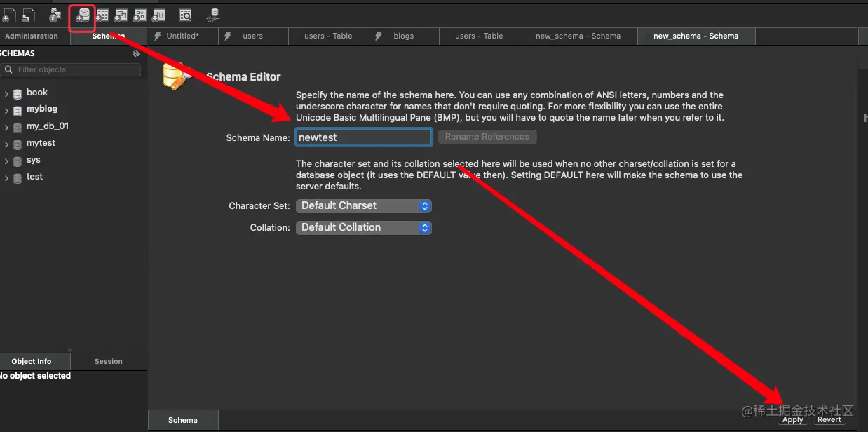Click the Schema Editor heading
The image size is (868, 432).
click(243, 77)
